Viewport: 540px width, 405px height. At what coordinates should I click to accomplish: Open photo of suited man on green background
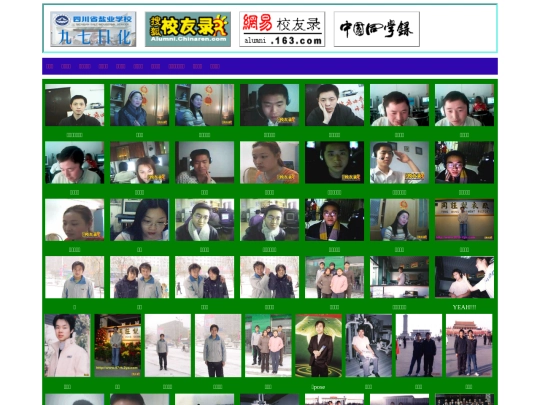(319, 345)
